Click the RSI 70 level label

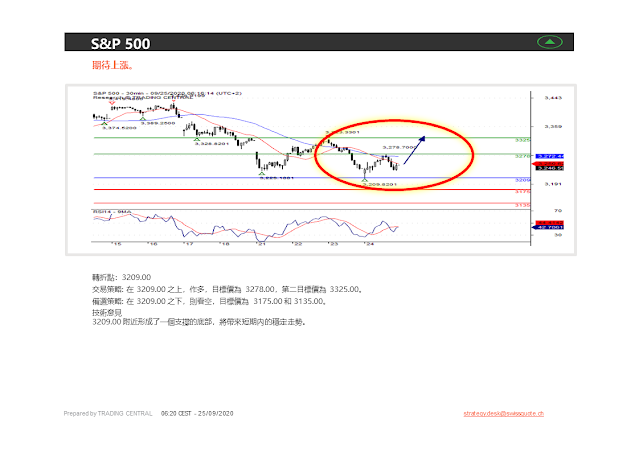click(x=558, y=211)
